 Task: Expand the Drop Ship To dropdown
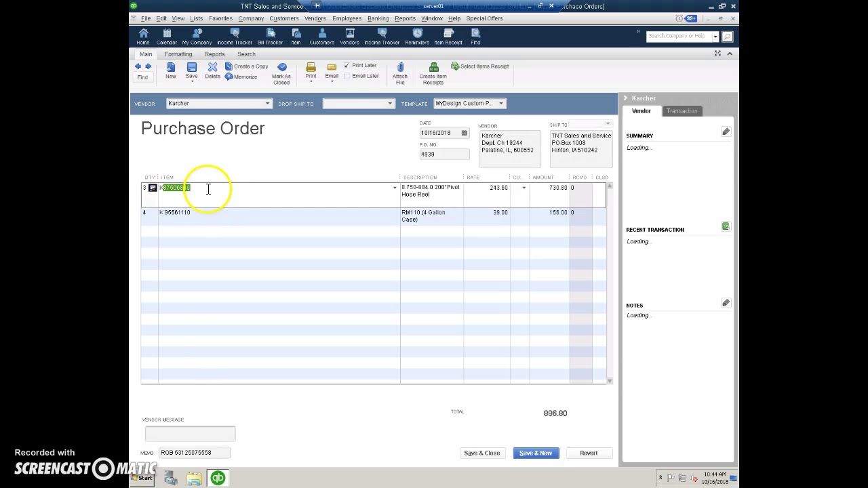click(x=390, y=104)
